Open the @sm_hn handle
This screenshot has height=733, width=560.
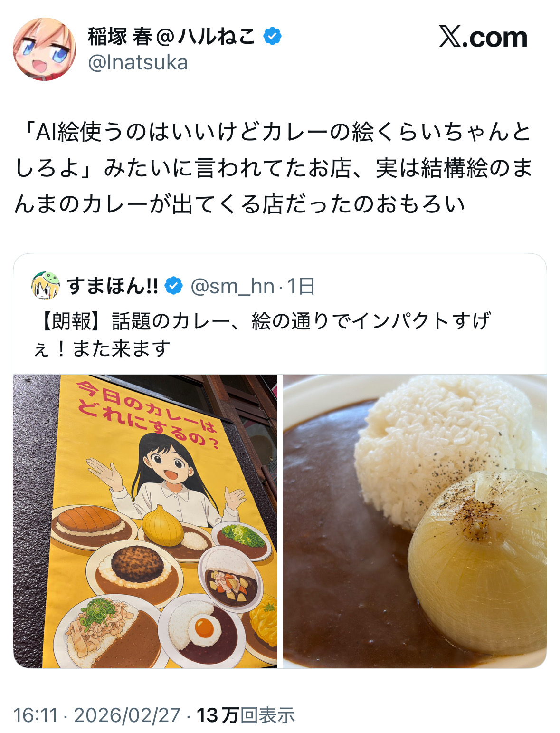(x=232, y=286)
